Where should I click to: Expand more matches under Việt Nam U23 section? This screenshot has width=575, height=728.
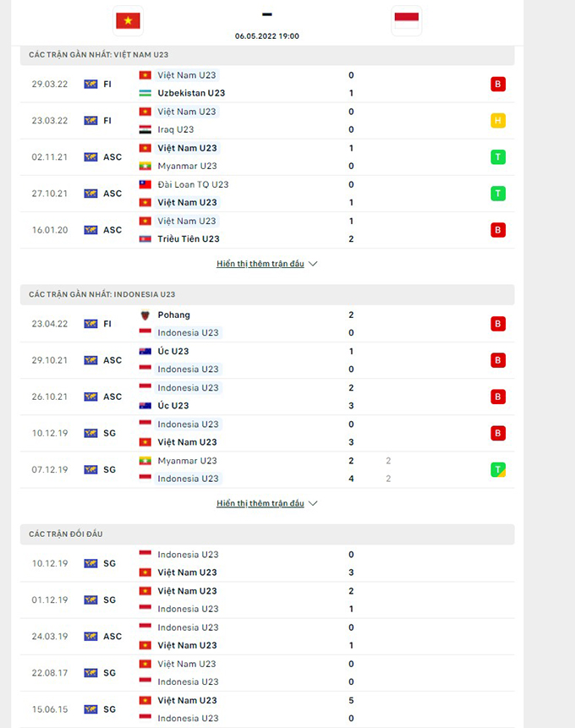[x=266, y=264]
